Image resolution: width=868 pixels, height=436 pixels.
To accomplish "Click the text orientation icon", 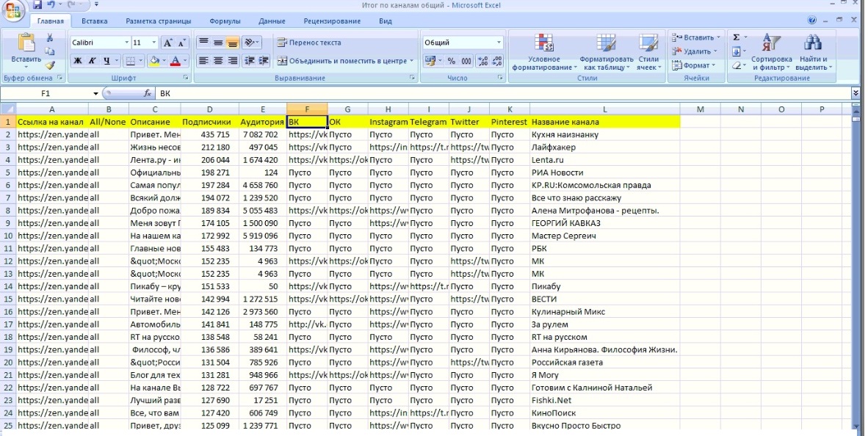I will tap(250, 42).
